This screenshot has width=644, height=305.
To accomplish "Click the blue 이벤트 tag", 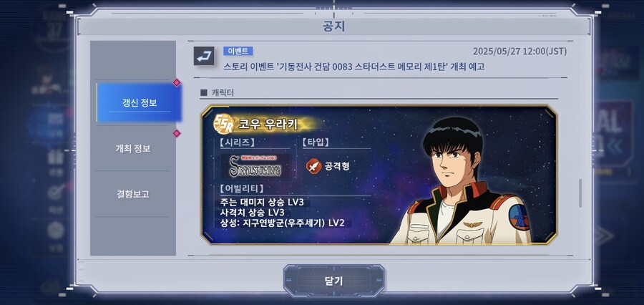I will coord(238,51).
